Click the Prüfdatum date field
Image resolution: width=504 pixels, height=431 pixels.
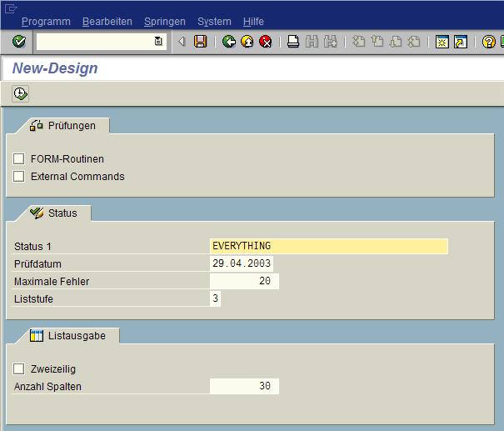click(x=242, y=263)
